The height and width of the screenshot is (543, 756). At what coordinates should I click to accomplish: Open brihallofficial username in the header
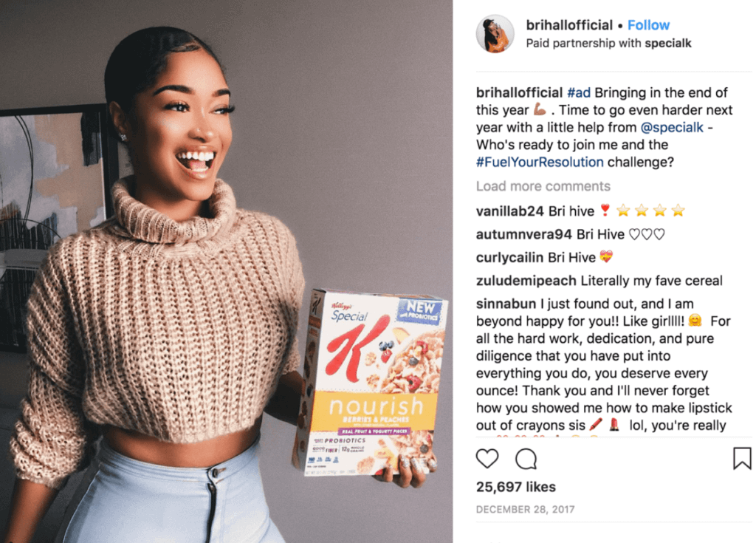coord(569,25)
